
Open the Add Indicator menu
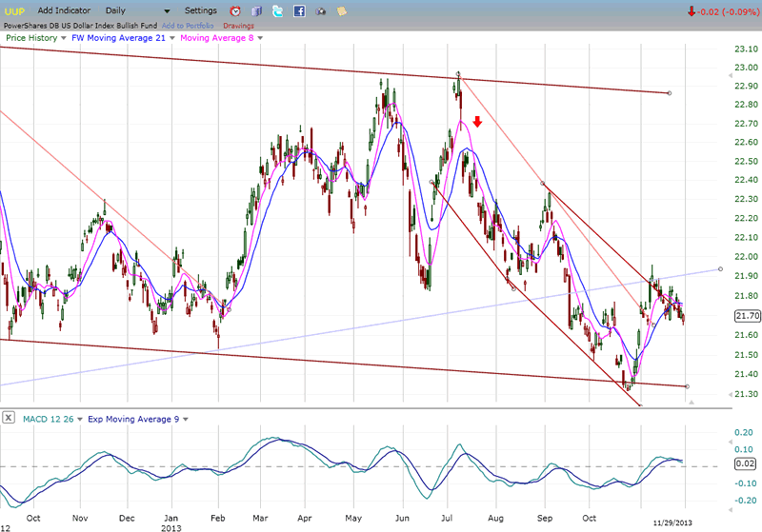click(x=64, y=10)
